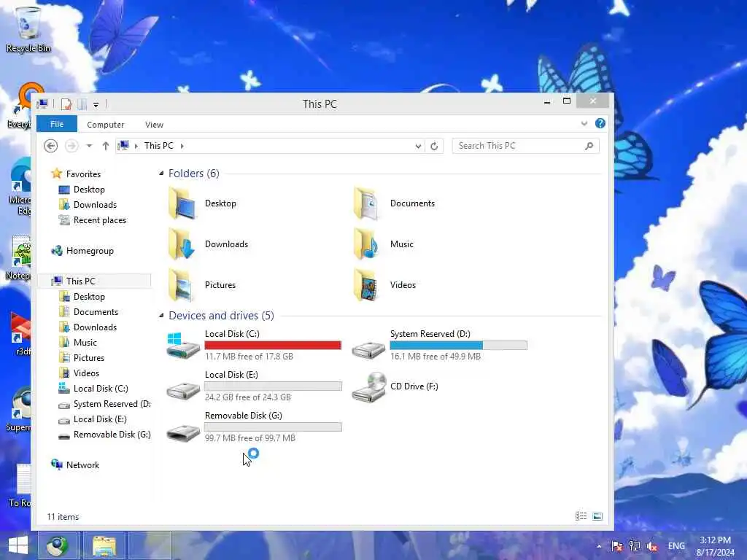Select Removable Disk (G:) drive icon
The width and height of the screenshot is (747, 560).
click(x=183, y=432)
